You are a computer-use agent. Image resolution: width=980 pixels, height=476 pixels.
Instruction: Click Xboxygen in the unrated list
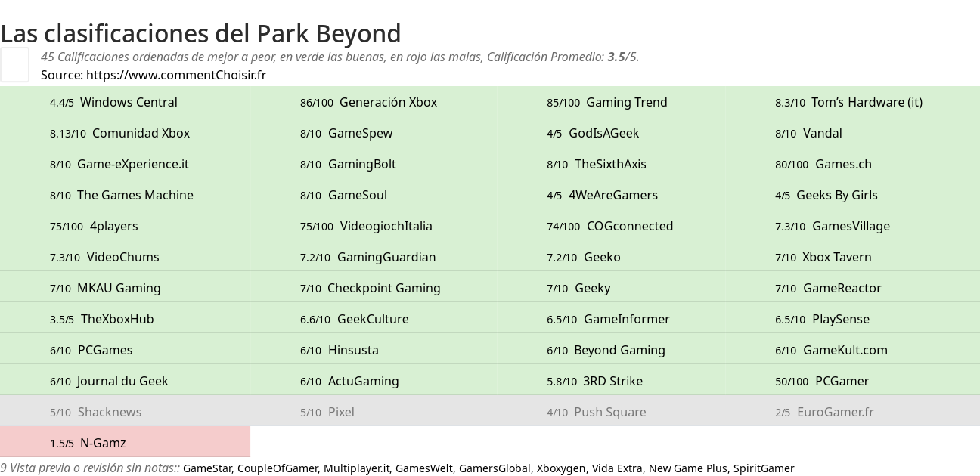click(561, 468)
